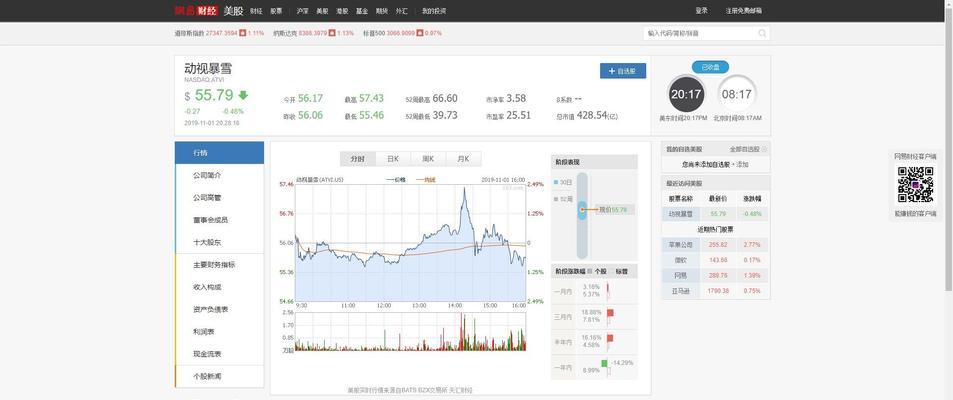This screenshot has height=400, width=953.
Task: Click the price line chart area
Action: 410,243
